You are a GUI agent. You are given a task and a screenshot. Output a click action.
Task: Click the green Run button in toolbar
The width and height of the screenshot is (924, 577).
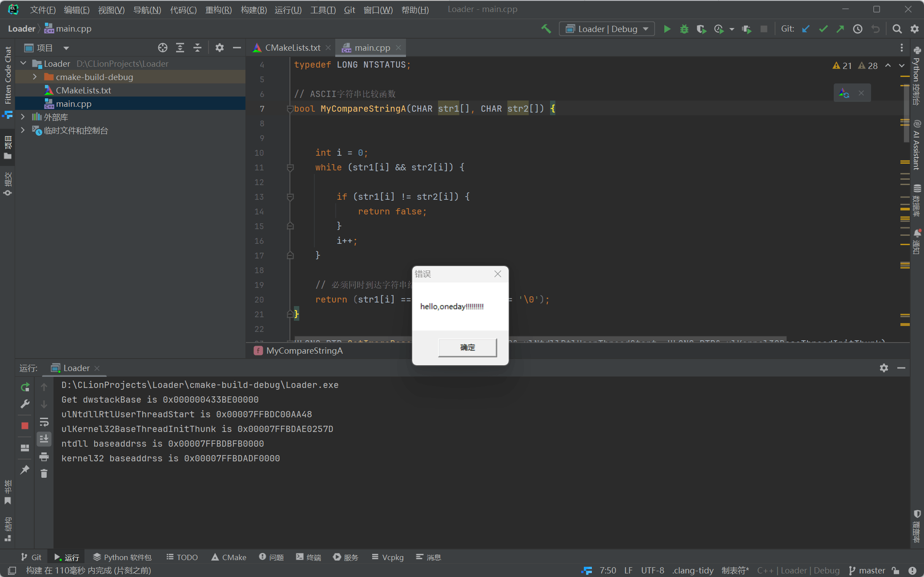pos(667,29)
